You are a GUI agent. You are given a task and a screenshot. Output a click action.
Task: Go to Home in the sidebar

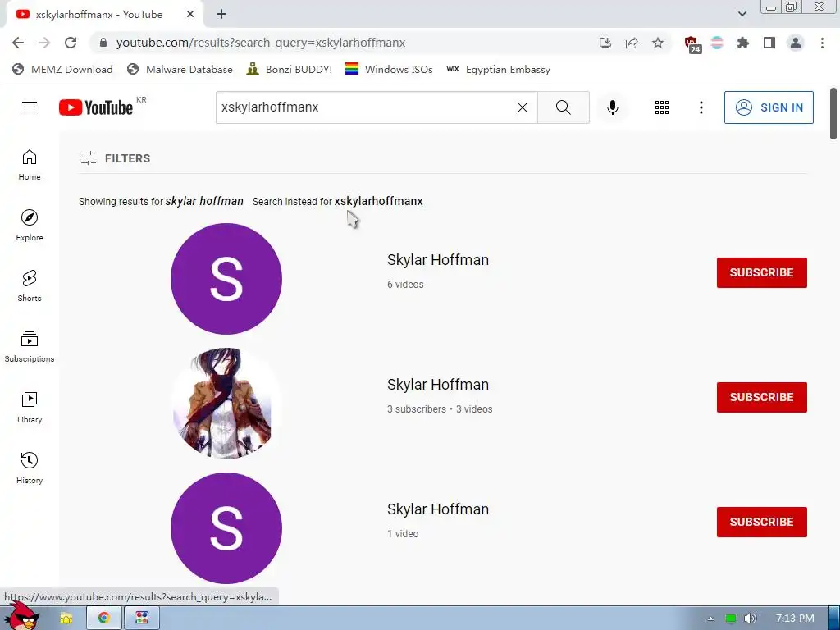30,164
